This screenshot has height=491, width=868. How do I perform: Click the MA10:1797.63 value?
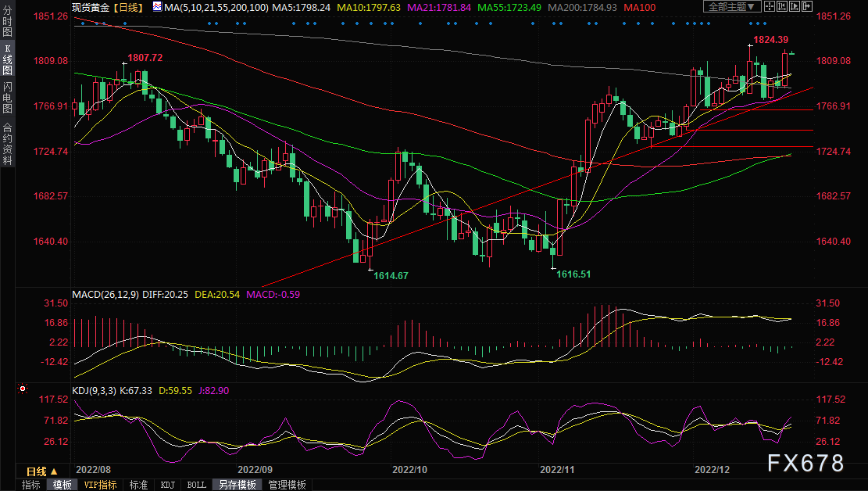click(x=369, y=7)
